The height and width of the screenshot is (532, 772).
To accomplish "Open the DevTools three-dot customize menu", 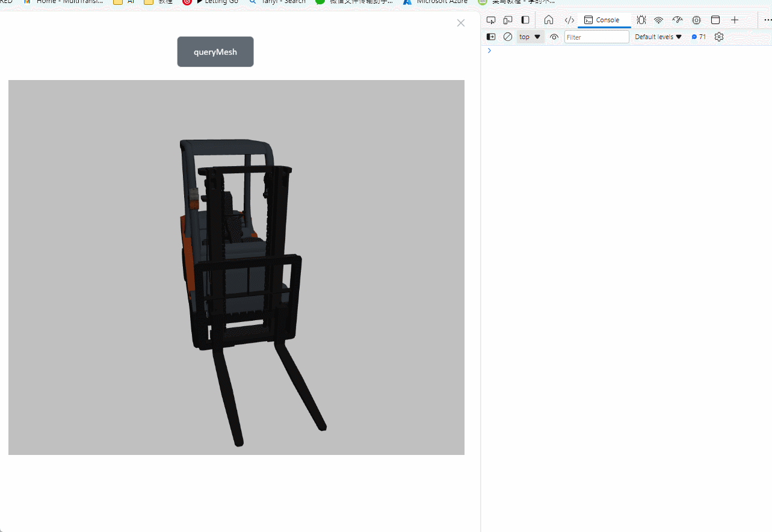I will (767, 20).
